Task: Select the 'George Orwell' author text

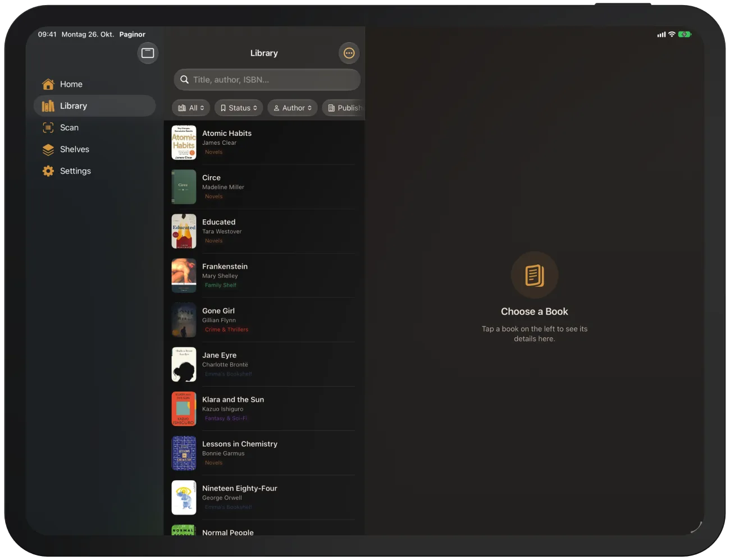Action: pos(222,498)
